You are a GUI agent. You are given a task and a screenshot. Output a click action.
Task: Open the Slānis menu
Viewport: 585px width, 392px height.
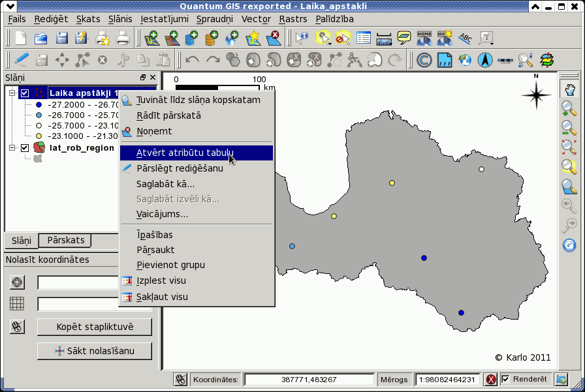120,19
